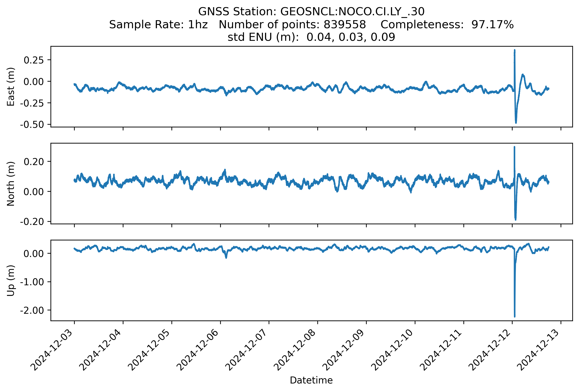Click the Completeness 97.17% label
579x392 pixels.
click(447, 25)
